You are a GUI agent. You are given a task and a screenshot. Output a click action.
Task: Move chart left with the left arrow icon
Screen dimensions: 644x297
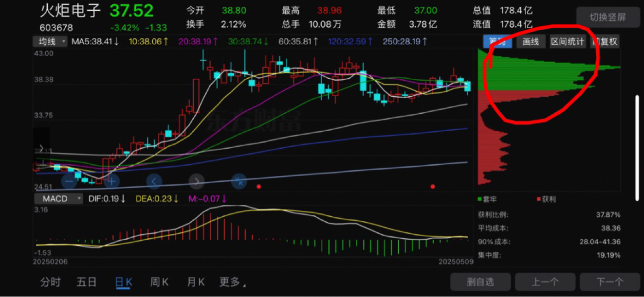154,181
